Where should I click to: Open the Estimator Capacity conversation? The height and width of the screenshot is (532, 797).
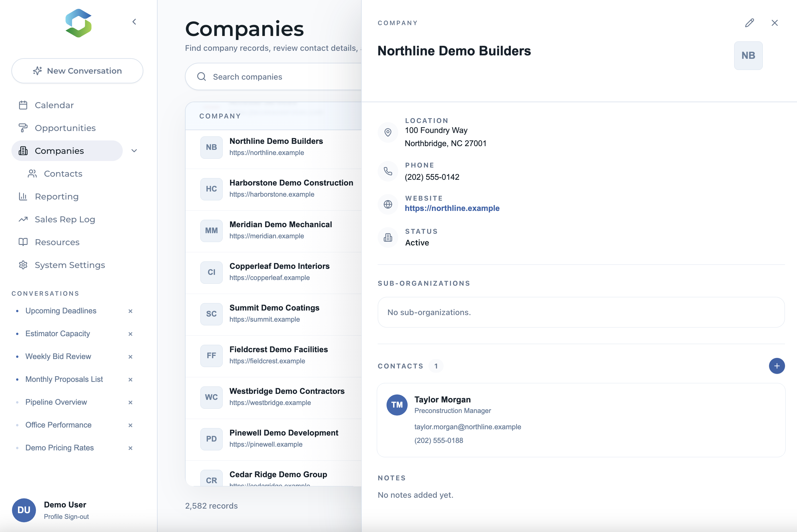tap(58, 334)
